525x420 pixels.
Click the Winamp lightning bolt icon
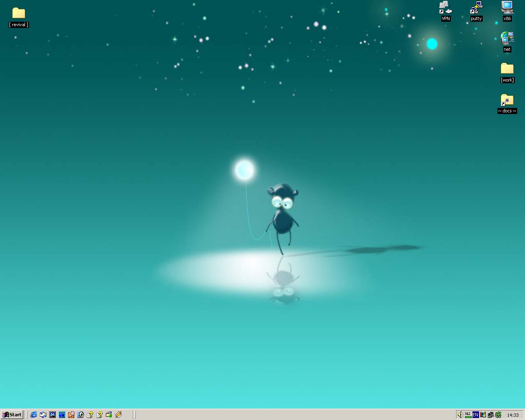(119, 415)
